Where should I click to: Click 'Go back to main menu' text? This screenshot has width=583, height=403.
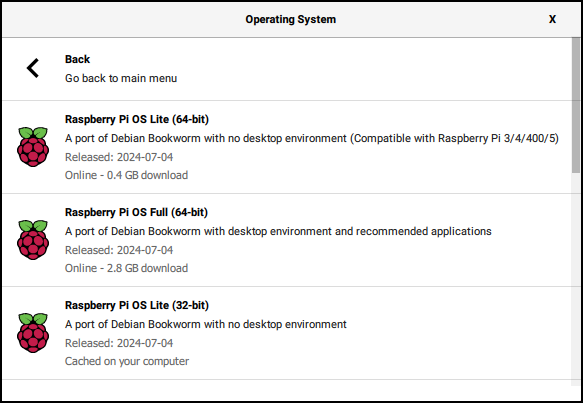[121, 78]
